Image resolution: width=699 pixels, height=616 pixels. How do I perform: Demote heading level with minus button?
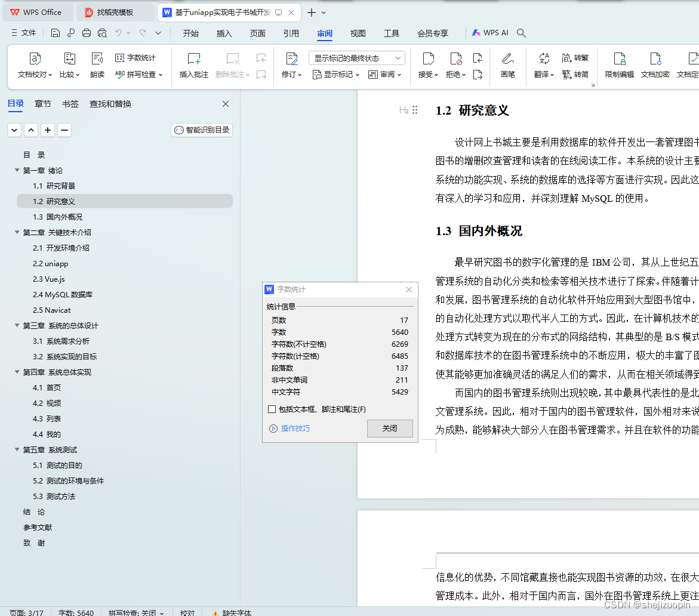pyautogui.click(x=64, y=130)
